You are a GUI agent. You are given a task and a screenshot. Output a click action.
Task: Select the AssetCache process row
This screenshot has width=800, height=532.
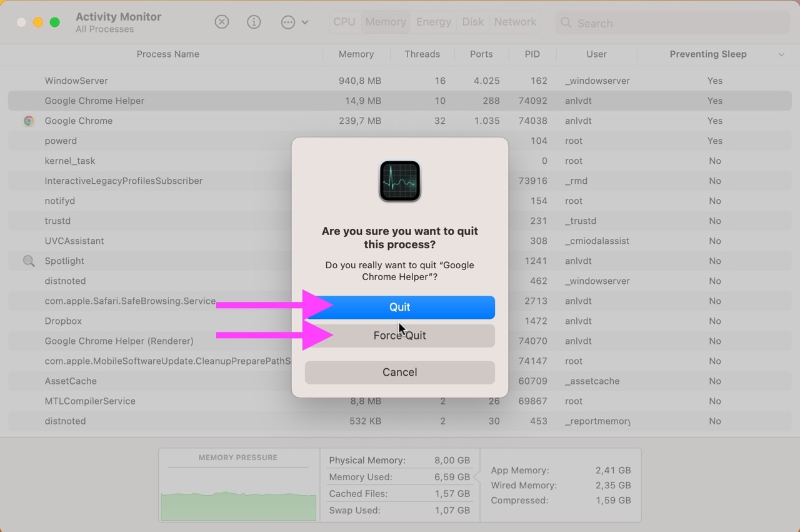(x=400, y=381)
